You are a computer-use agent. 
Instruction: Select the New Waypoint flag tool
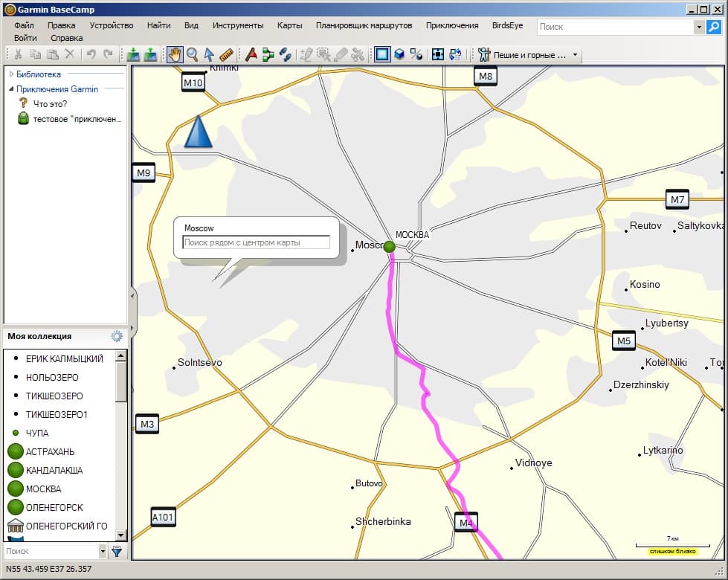(251, 54)
